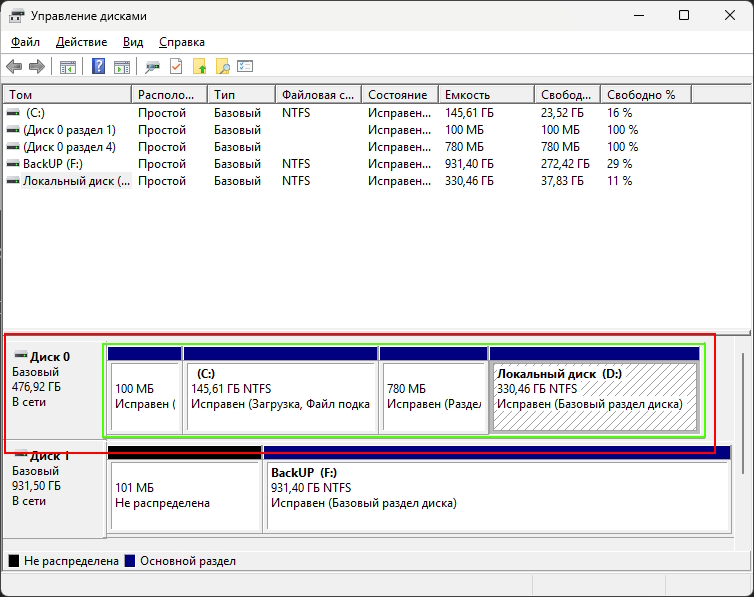Click the checklist settings toolbar icon
The height and width of the screenshot is (597, 754).
[245, 66]
